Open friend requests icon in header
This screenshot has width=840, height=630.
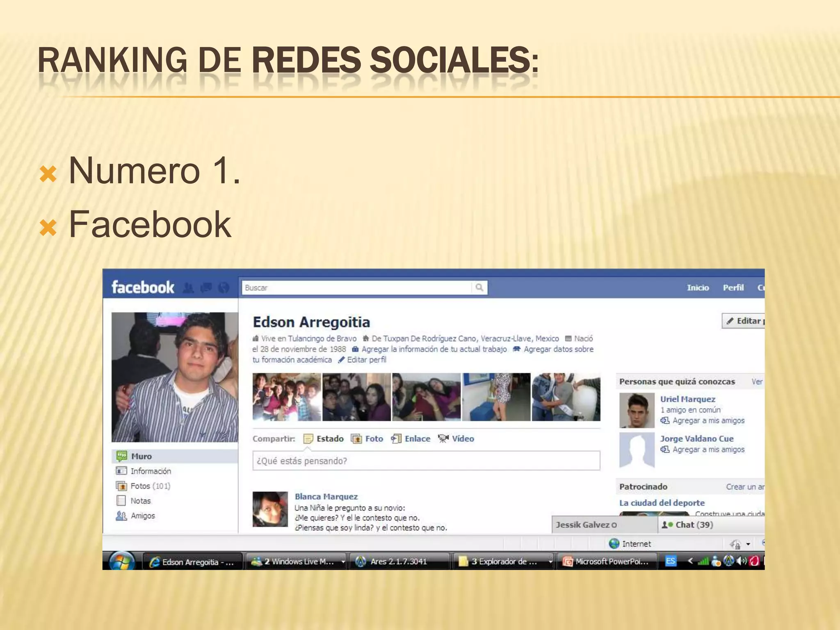[188, 288]
